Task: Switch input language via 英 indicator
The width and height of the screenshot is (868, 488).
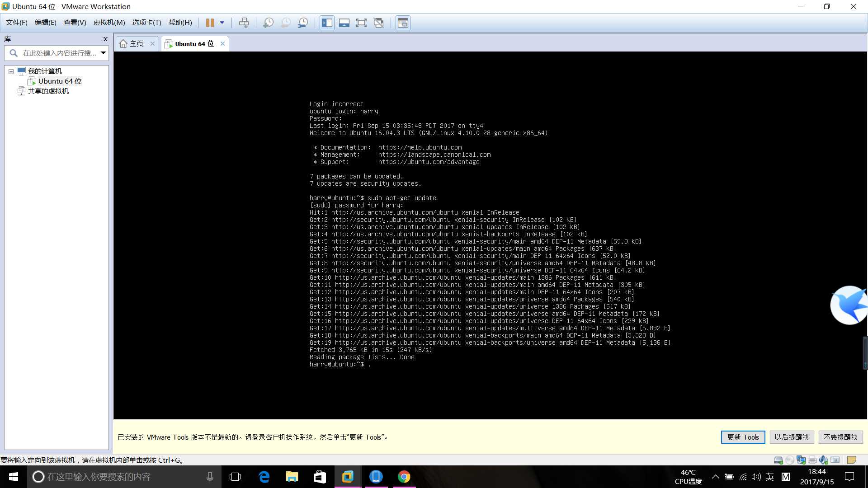Action: (x=769, y=477)
